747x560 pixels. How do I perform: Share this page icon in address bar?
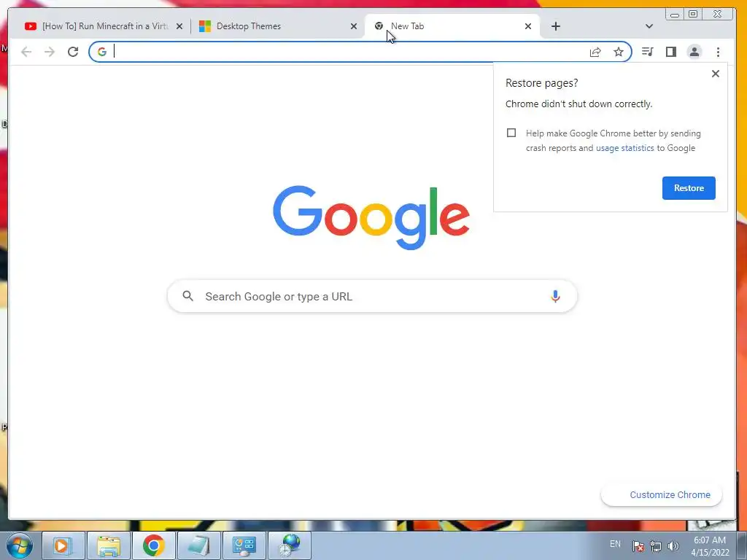[595, 52]
